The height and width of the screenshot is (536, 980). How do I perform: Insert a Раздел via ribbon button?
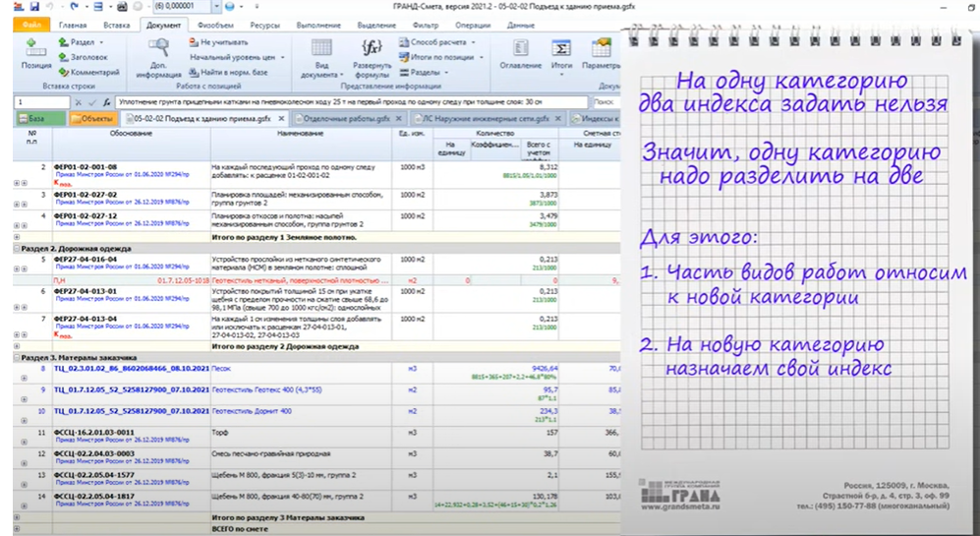click(x=82, y=42)
